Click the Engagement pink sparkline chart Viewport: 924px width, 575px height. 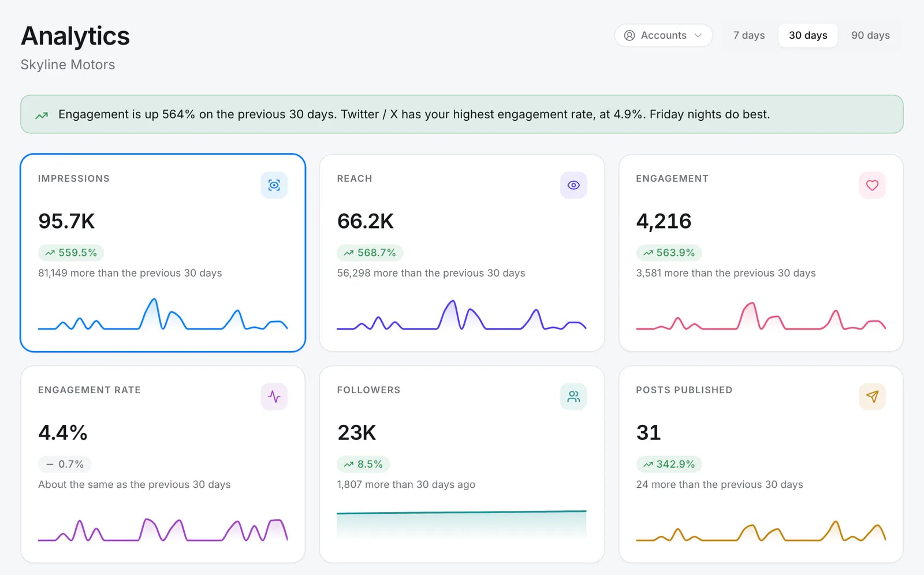(761, 316)
